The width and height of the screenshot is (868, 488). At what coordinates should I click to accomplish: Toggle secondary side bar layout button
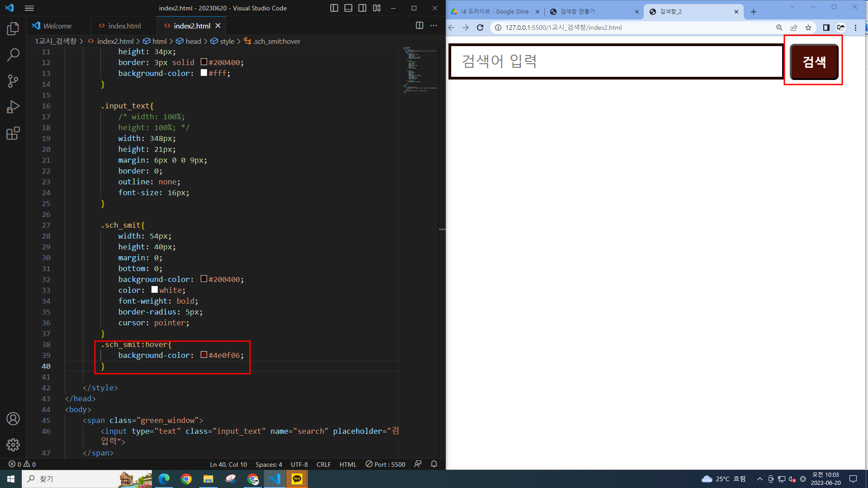pos(362,8)
